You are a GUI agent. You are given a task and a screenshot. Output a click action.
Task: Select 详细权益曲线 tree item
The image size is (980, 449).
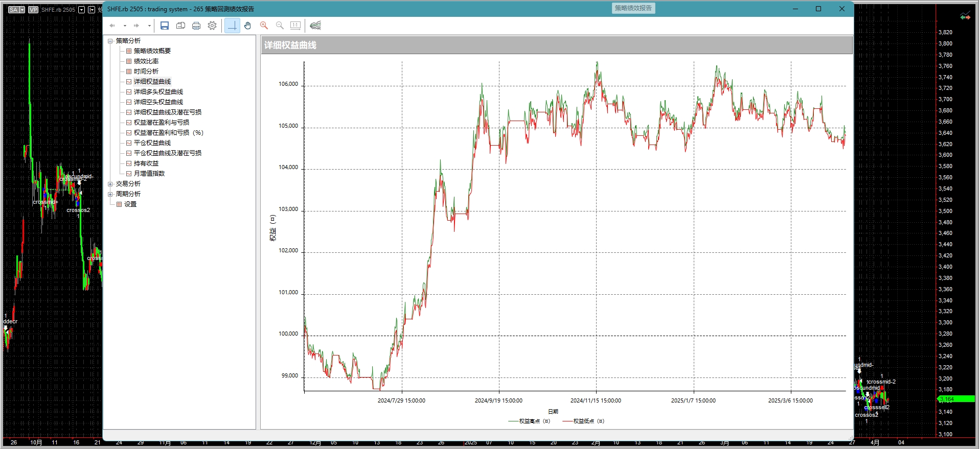pyautogui.click(x=152, y=82)
